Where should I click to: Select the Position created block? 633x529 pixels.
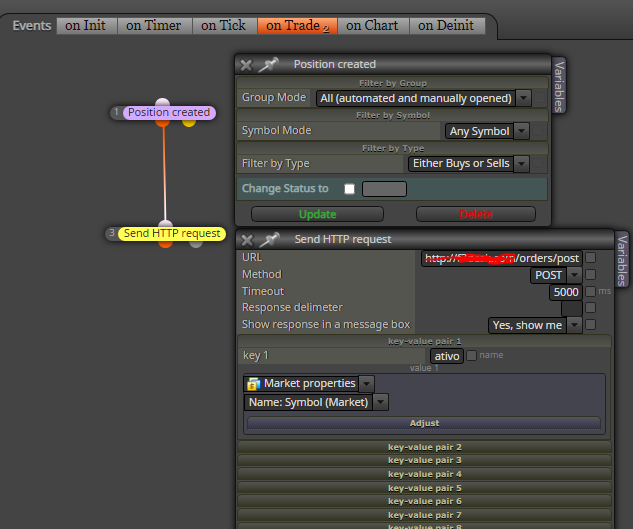(169, 112)
